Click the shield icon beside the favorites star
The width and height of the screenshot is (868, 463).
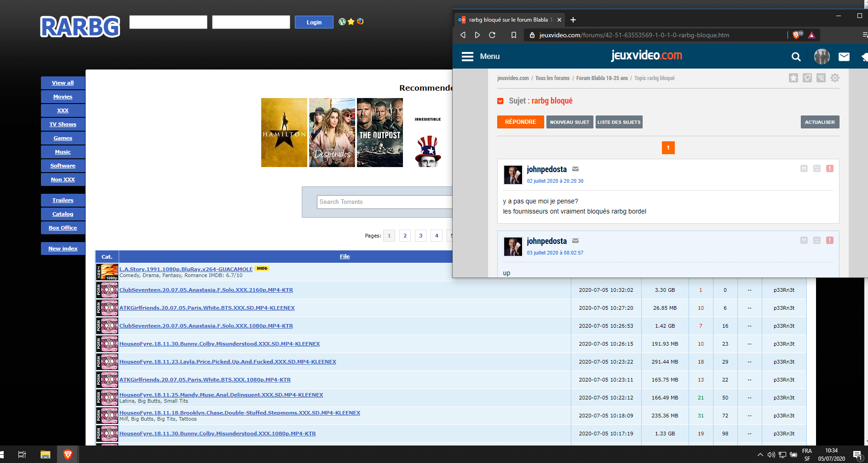click(807, 78)
